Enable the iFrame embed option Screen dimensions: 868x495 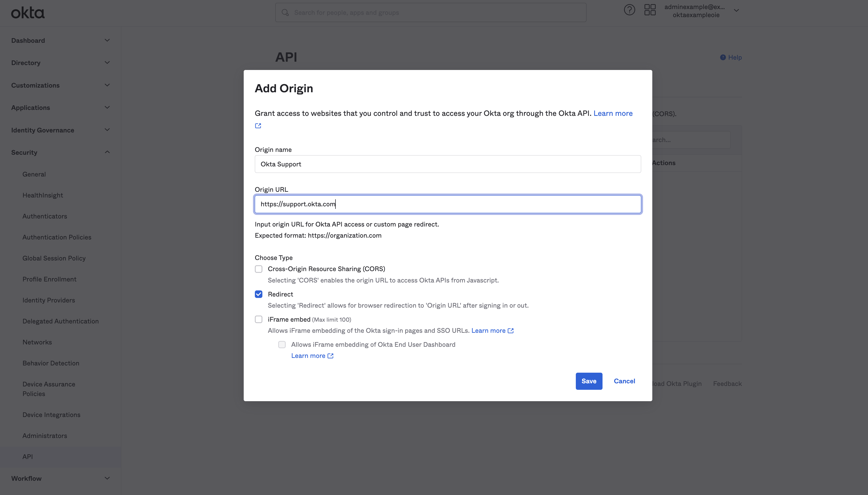pos(258,319)
